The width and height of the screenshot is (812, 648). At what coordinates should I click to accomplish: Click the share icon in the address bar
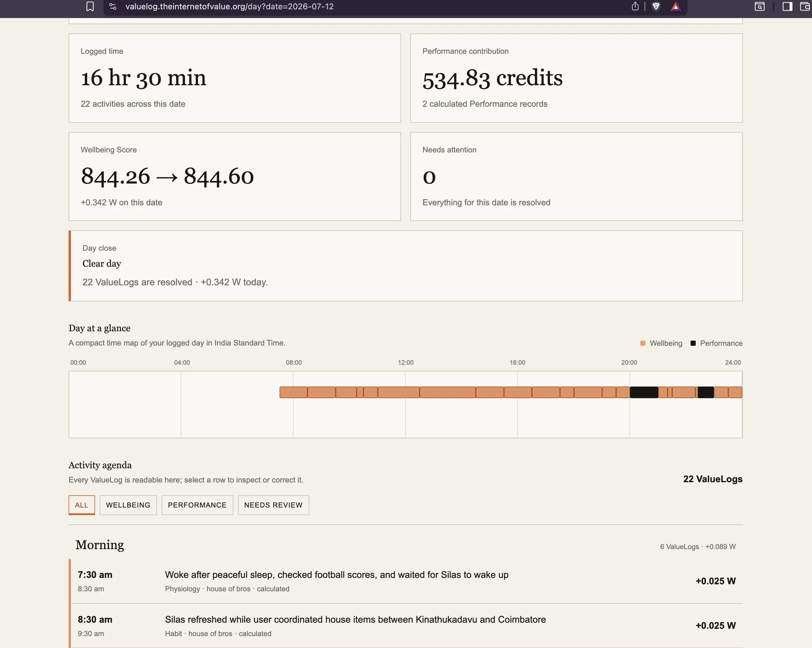click(635, 6)
